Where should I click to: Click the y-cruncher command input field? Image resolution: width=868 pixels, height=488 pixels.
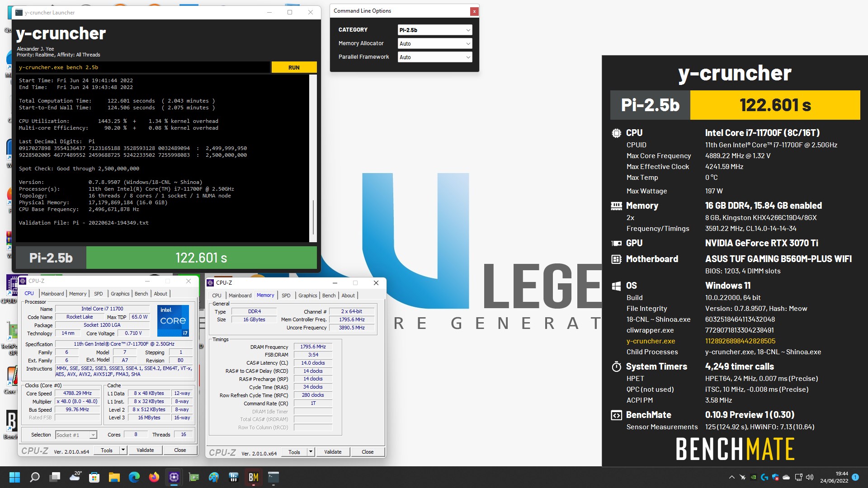click(x=143, y=67)
